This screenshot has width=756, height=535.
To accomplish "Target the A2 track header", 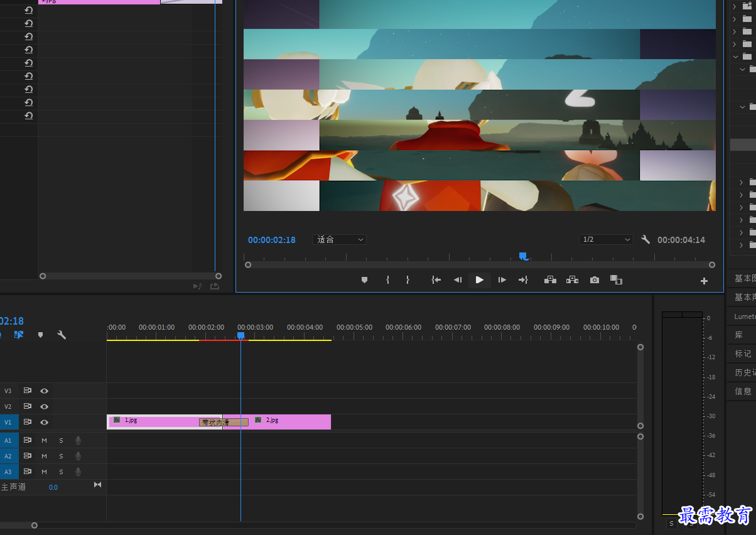I will click(8, 456).
